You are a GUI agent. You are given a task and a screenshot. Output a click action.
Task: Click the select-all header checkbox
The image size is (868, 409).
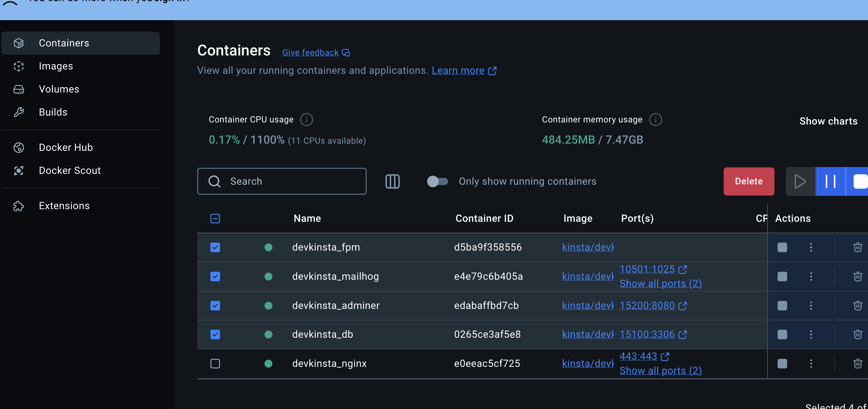[x=215, y=219]
